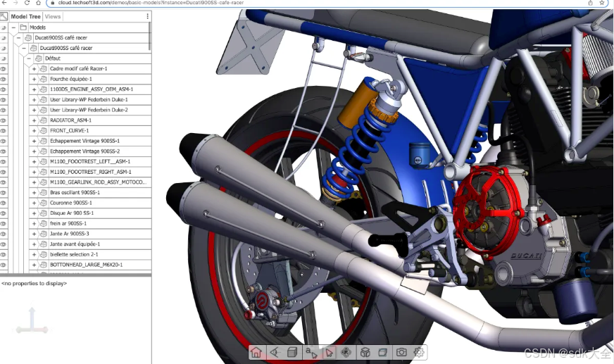This screenshot has width=614, height=364.
Task: Select M1100_FOOOTREST_RIGHT_ASM-1 in the tree
Action: (x=90, y=172)
